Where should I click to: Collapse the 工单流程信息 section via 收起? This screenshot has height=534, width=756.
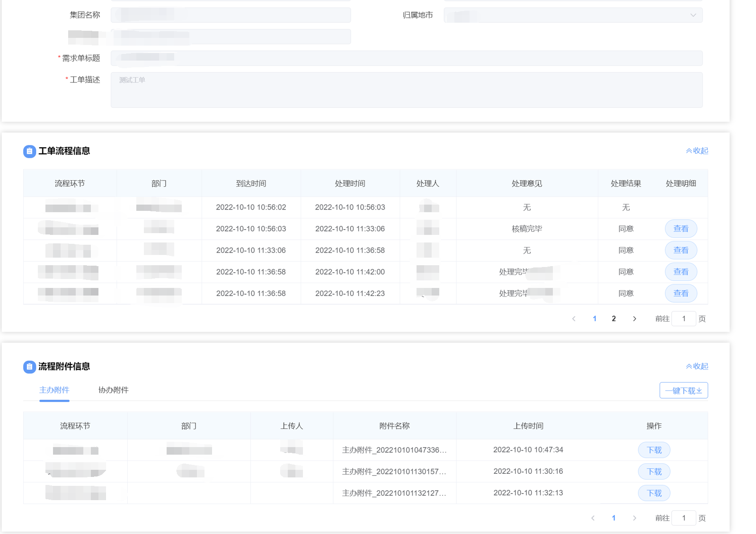pos(697,151)
